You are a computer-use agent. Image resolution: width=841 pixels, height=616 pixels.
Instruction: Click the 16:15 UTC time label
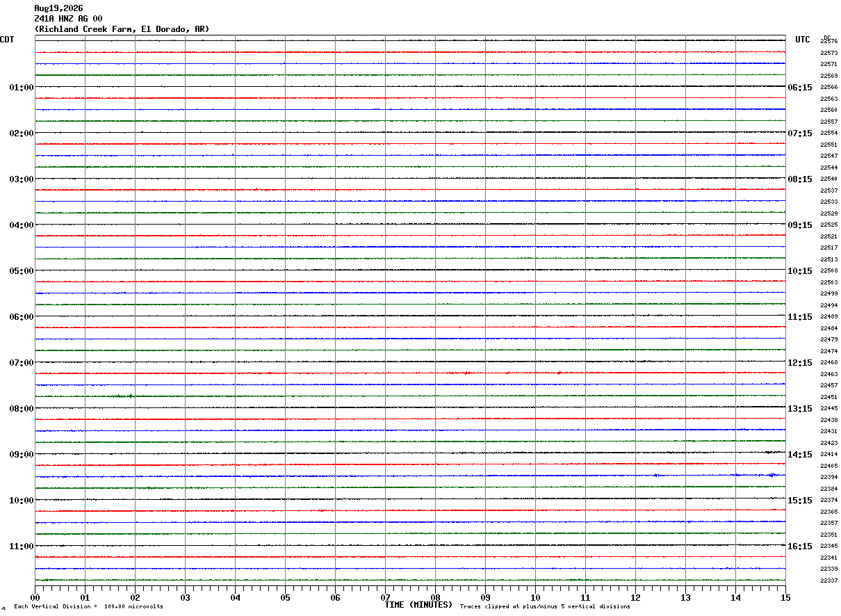pos(800,546)
